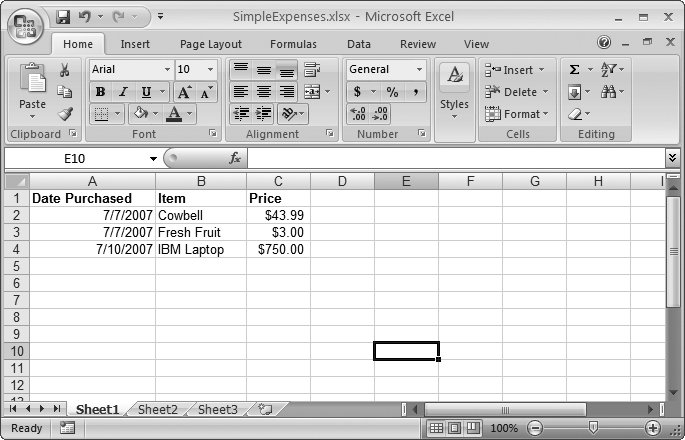Click Decrease Decimal button
The height and width of the screenshot is (440, 685).
click(380, 114)
